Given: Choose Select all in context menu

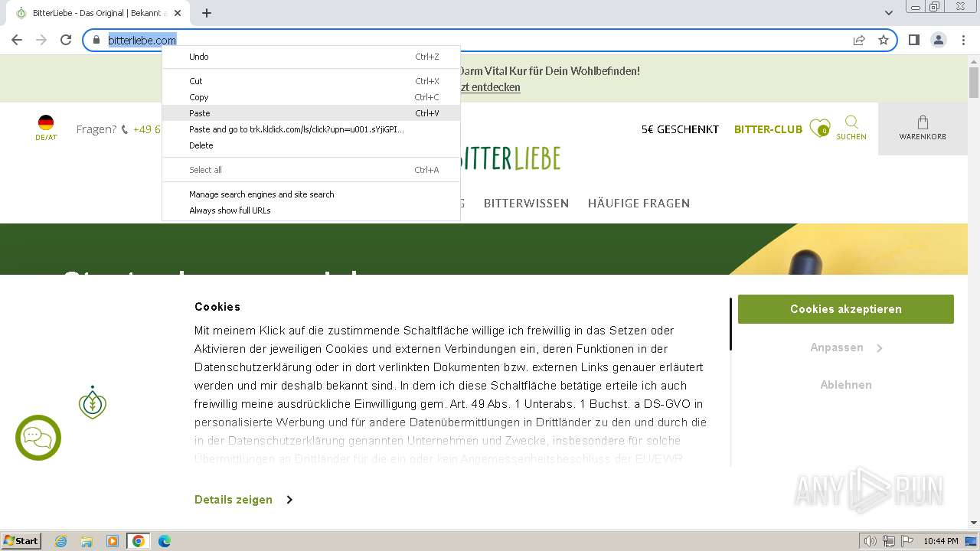Looking at the screenshot, I should 311,170.
